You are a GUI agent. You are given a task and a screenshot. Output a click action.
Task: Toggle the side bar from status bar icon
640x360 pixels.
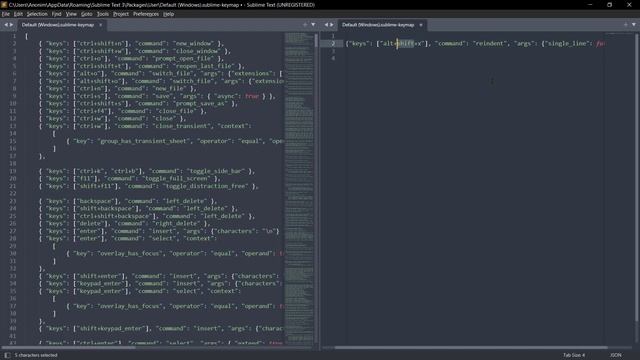pos(7,355)
